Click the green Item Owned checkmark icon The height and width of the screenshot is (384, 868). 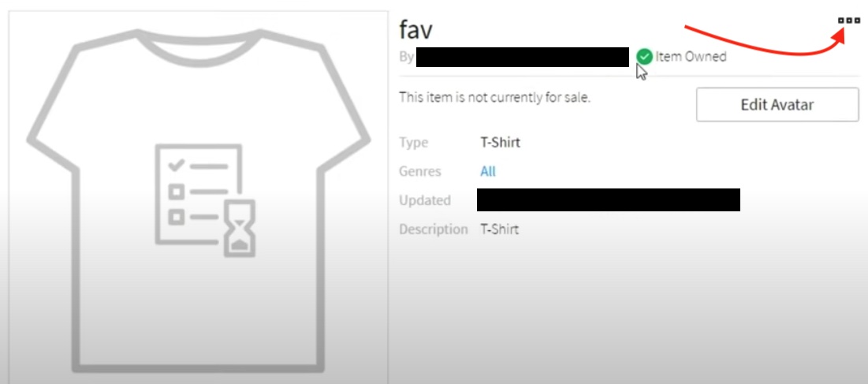click(x=644, y=57)
